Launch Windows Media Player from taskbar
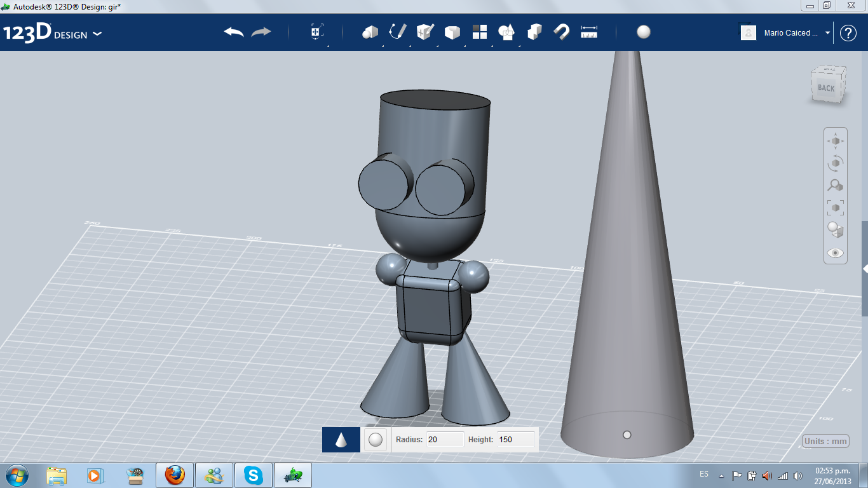The height and width of the screenshot is (488, 868). pos(95,475)
